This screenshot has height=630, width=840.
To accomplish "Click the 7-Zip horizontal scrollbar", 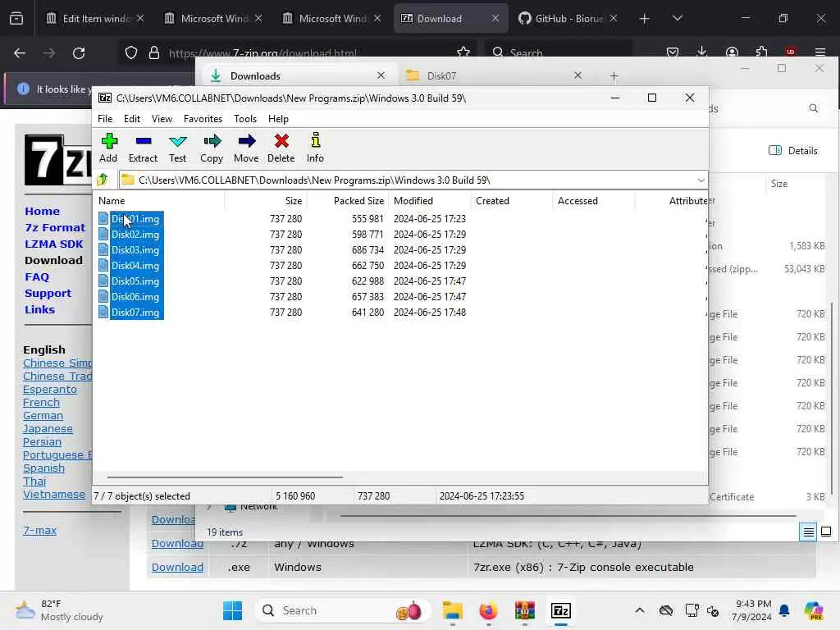I will pyautogui.click(x=225, y=477).
